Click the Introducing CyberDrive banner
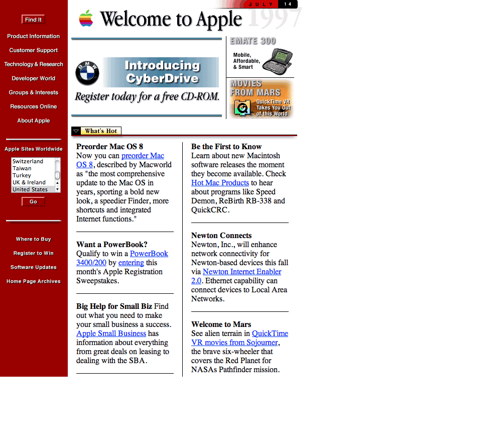Viewport: 502px width, 448px height. tap(161, 72)
